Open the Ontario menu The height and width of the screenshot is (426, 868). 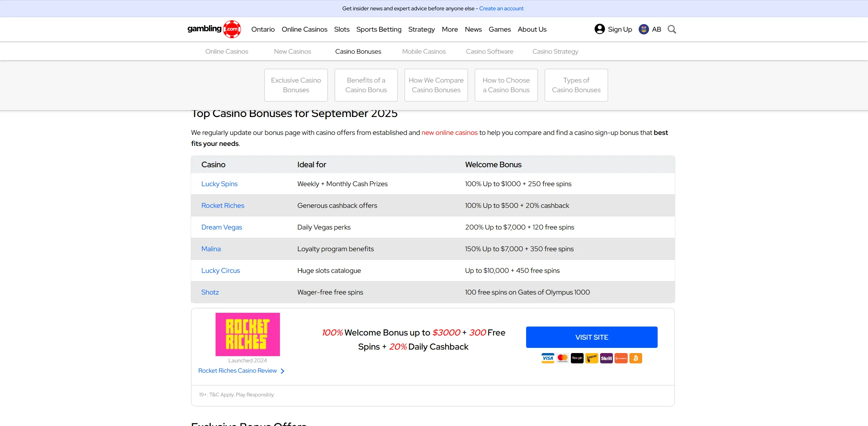pos(263,29)
